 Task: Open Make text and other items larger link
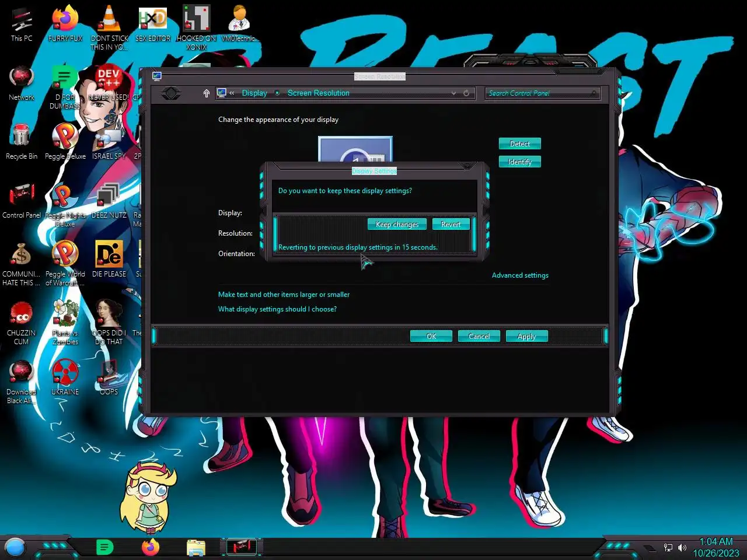point(284,295)
